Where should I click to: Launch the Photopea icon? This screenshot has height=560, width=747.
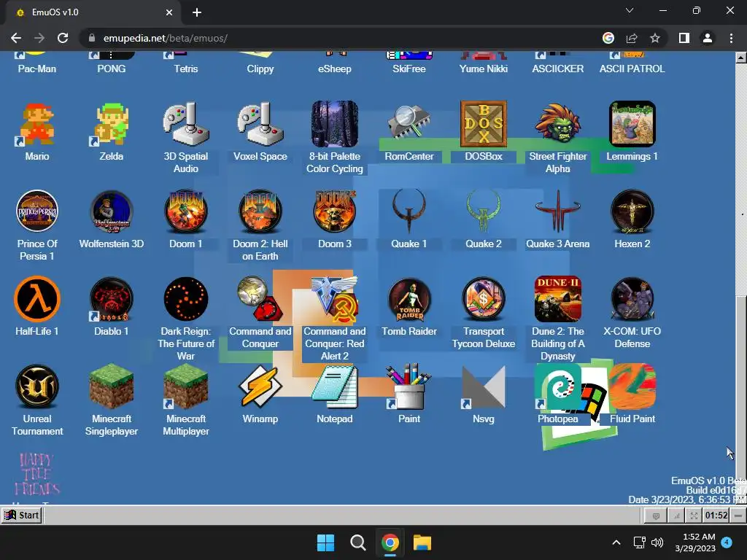[558, 387]
